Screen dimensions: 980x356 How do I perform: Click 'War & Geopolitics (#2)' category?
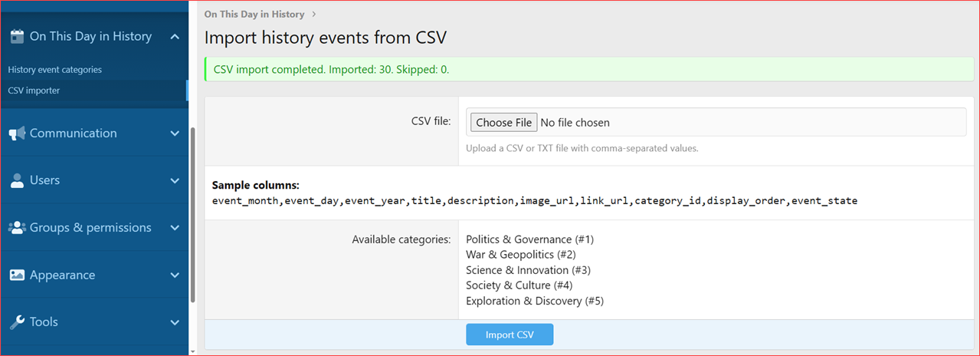[x=521, y=255]
